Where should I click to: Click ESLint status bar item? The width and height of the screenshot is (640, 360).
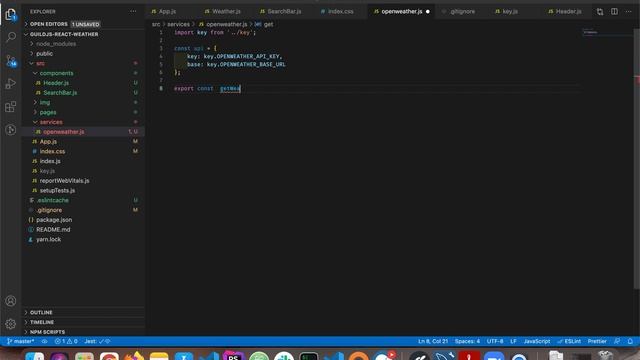(569, 341)
